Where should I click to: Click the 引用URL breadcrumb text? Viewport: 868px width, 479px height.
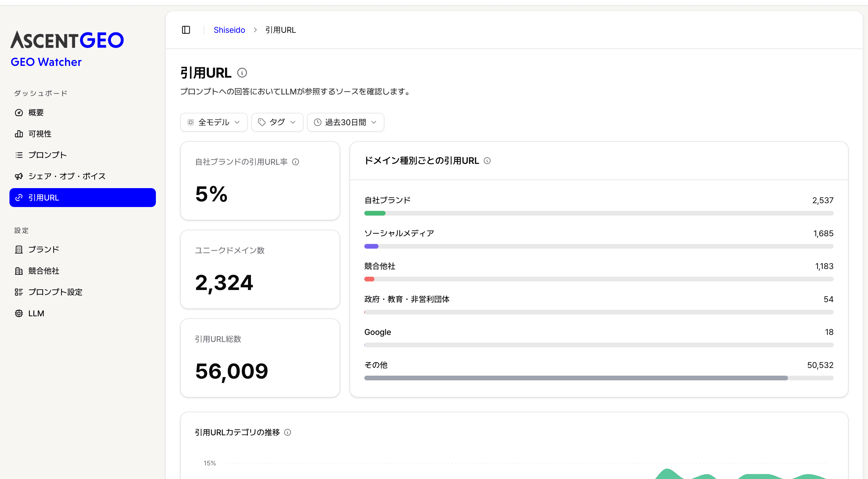tap(280, 30)
